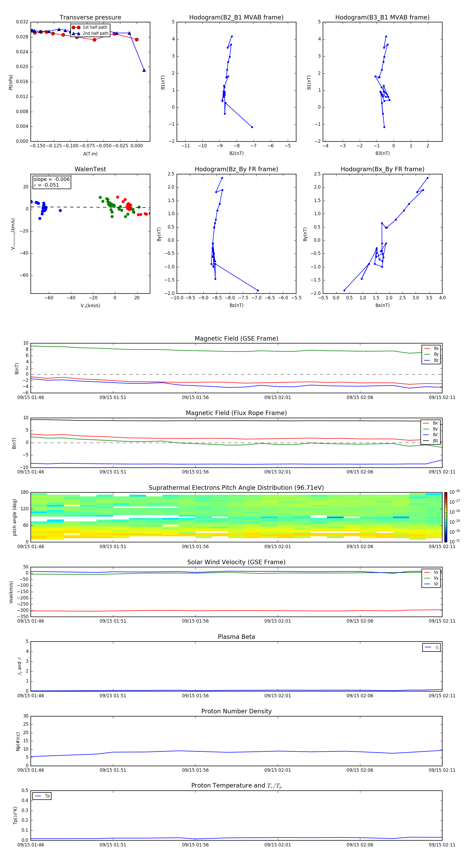The width and height of the screenshot is (473, 868).
Task: Click 'Bz(nT)' axis label of FR hodogram
Action: 236,305
